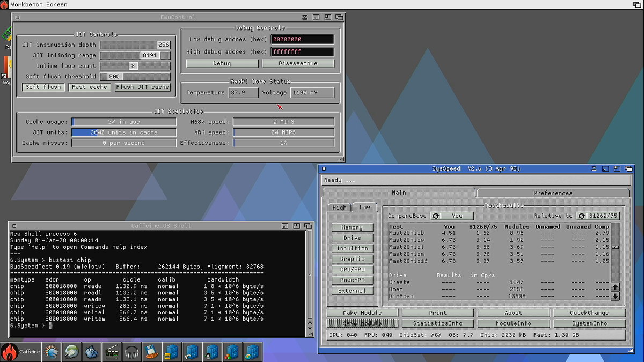Viewport: 644px width, 362px height.
Task: Focus the High debug address hex field
Action: (303, 52)
